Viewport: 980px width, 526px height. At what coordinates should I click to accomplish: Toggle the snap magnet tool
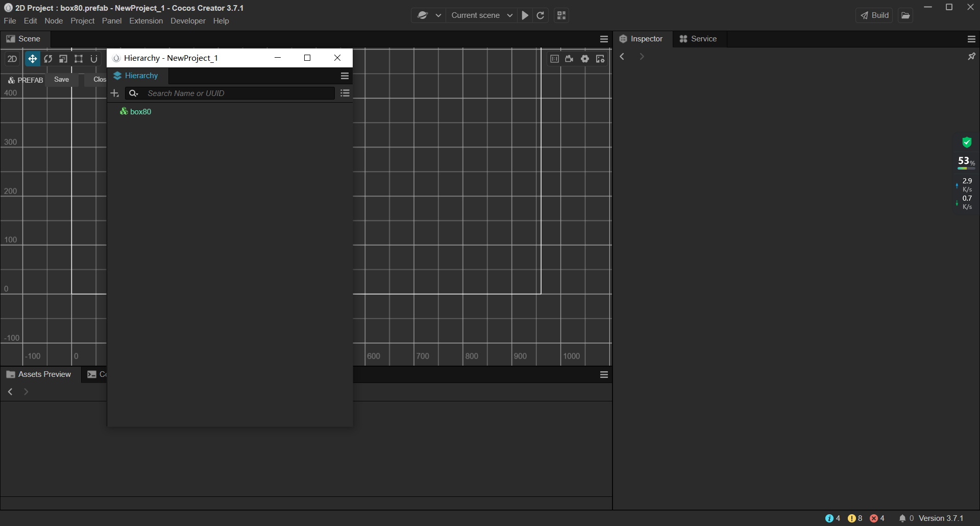tap(94, 59)
